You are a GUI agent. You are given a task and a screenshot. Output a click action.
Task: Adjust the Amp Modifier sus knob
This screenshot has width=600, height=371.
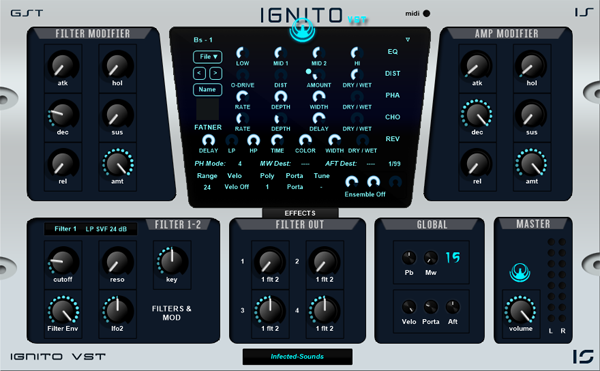532,115
